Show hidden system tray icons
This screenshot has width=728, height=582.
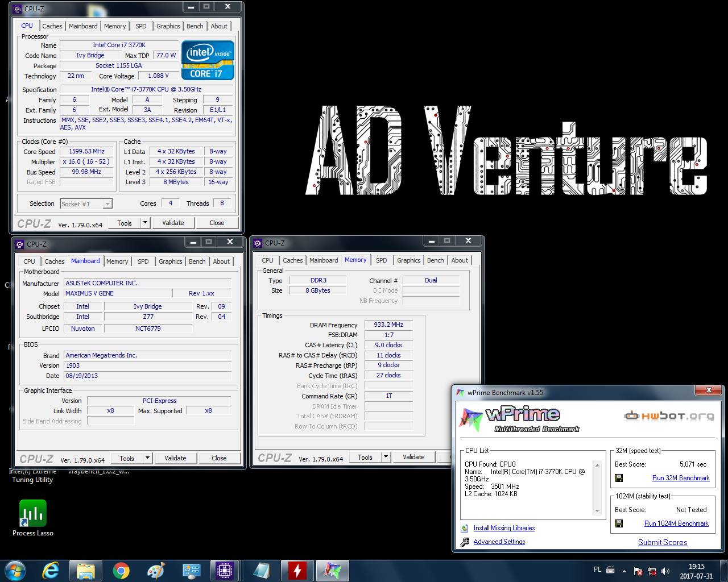pos(624,571)
